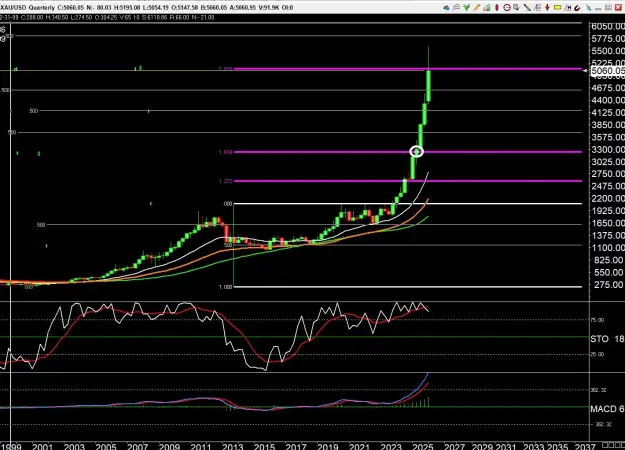Click the blue cloud icon in toolbar
The image size is (625, 450).
coord(446,8)
